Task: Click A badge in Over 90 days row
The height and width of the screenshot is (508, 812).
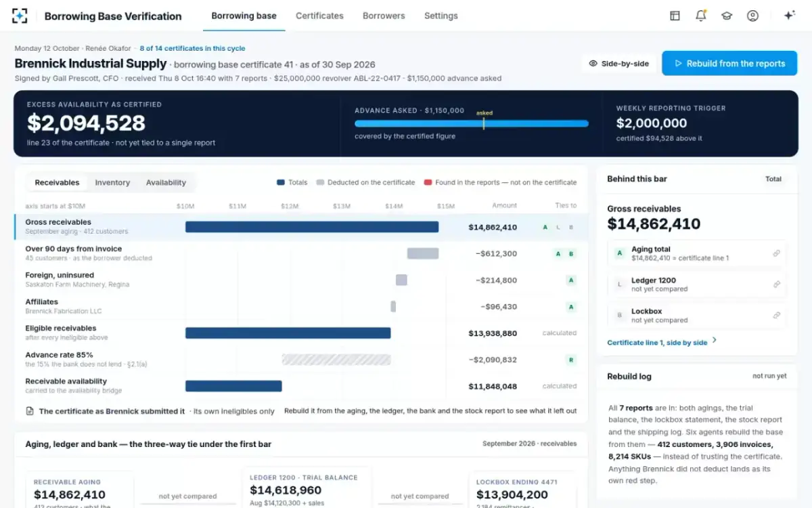Action: pyautogui.click(x=558, y=254)
